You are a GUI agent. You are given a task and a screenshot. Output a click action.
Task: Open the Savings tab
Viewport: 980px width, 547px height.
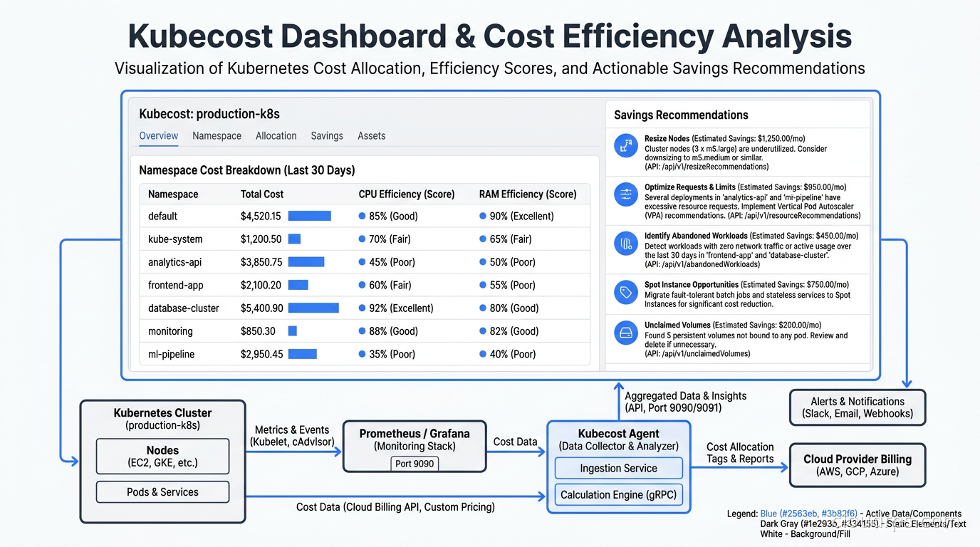pos(327,136)
